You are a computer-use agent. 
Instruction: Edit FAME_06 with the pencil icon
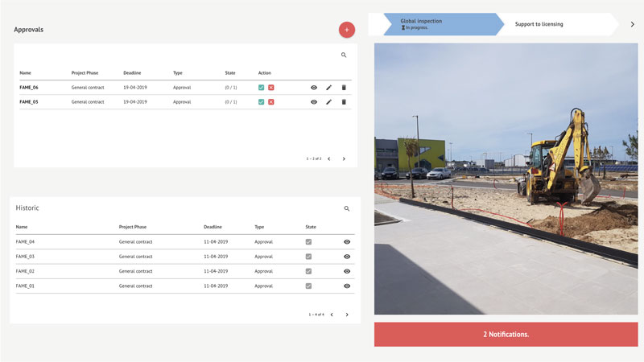pyautogui.click(x=328, y=88)
